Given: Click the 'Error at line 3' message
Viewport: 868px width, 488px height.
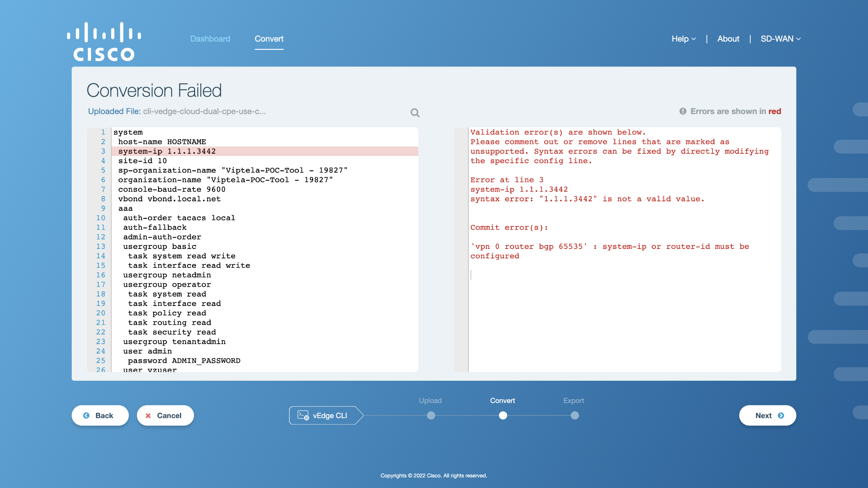Looking at the screenshot, I should [507, 180].
